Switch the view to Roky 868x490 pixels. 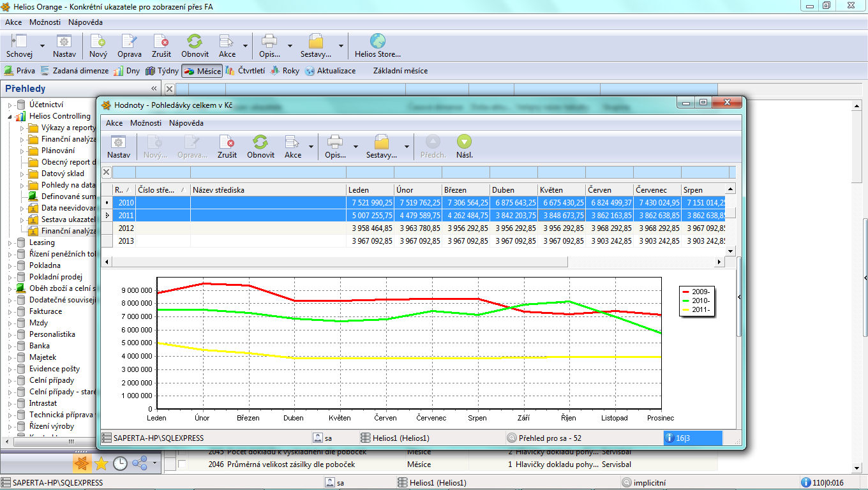click(285, 71)
